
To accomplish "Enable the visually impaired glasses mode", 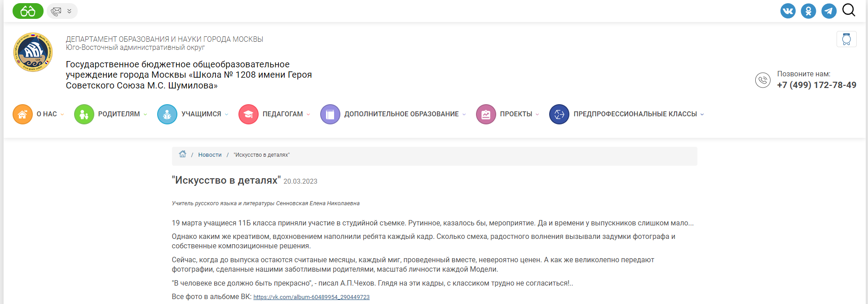I will click(x=28, y=11).
